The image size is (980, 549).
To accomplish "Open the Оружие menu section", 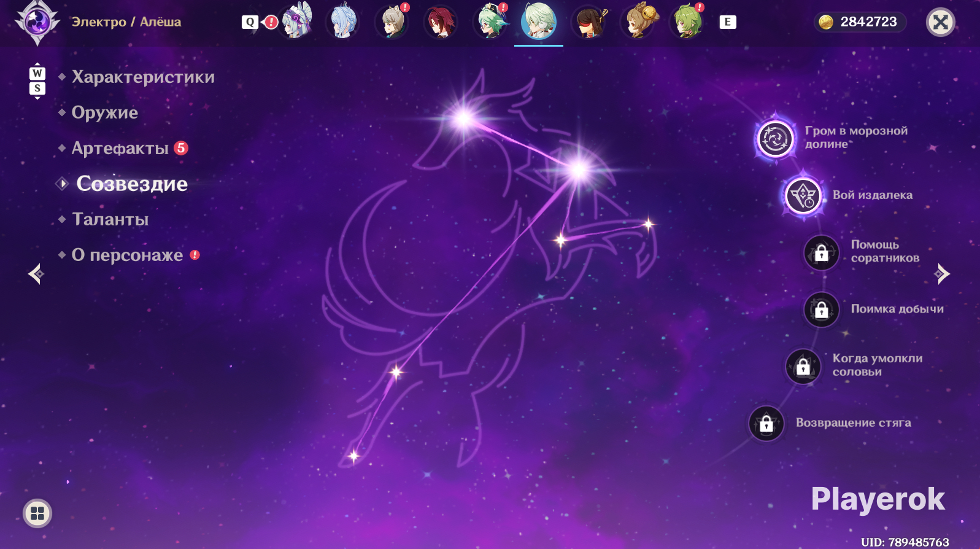I will click(x=105, y=112).
